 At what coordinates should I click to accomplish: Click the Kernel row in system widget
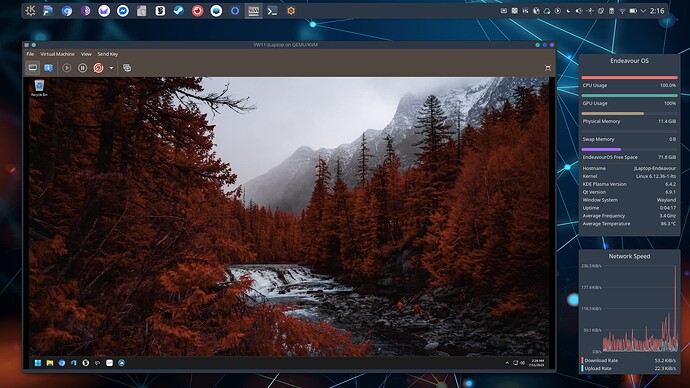[x=629, y=176]
